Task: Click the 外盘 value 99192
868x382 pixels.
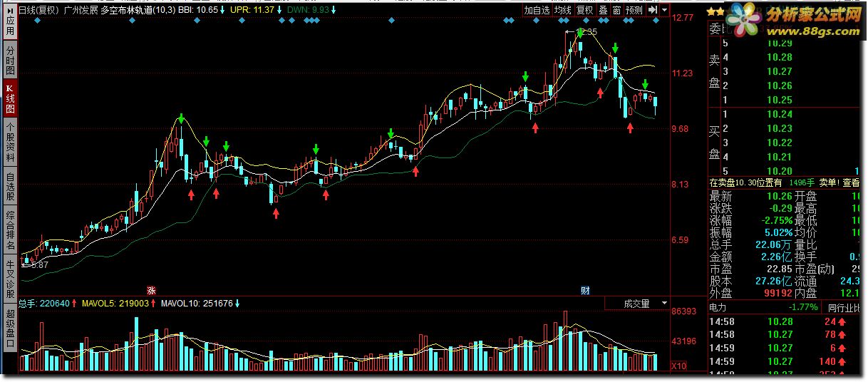Action: [x=777, y=293]
